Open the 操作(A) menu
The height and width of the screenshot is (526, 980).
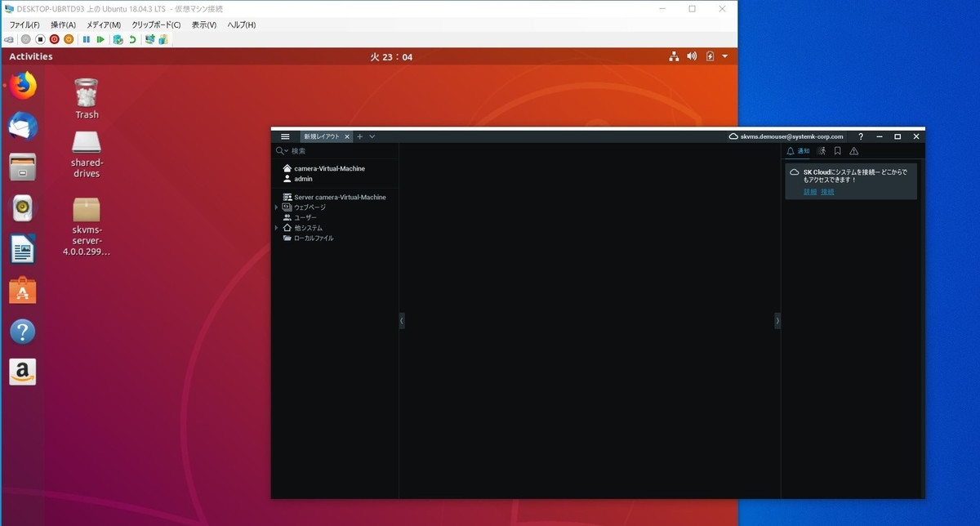63,25
